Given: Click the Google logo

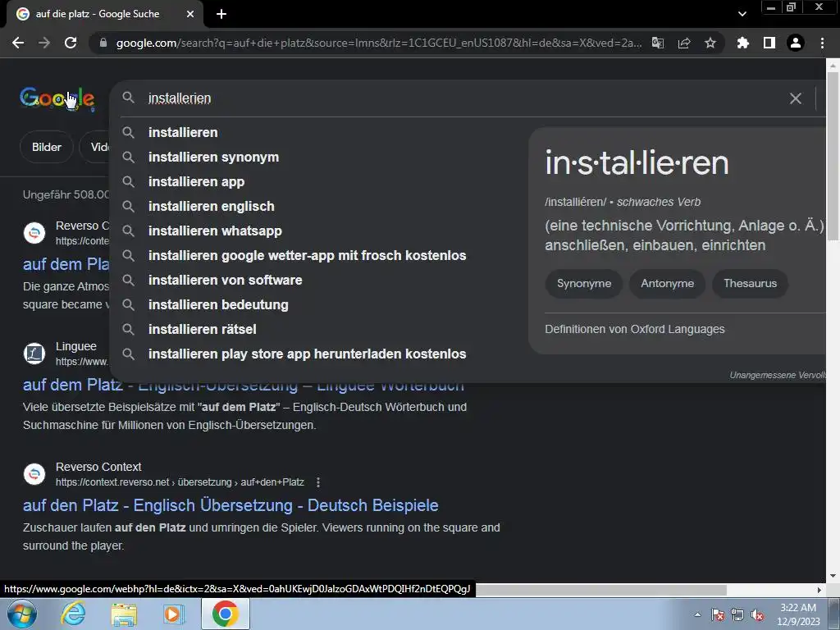Looking at the screenshot, I should point(57,98).
